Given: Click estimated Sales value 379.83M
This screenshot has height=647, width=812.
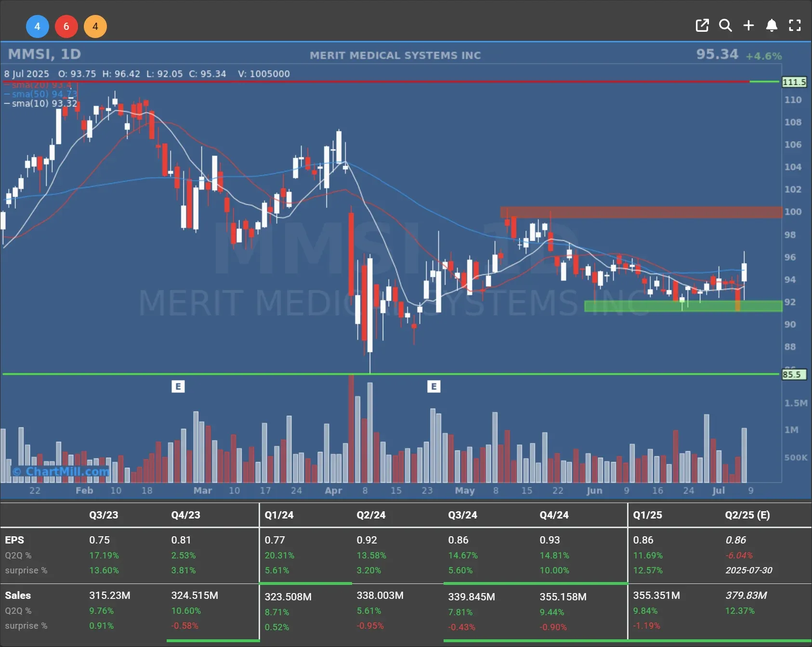Looking at the screenshot, I should 746,595.
